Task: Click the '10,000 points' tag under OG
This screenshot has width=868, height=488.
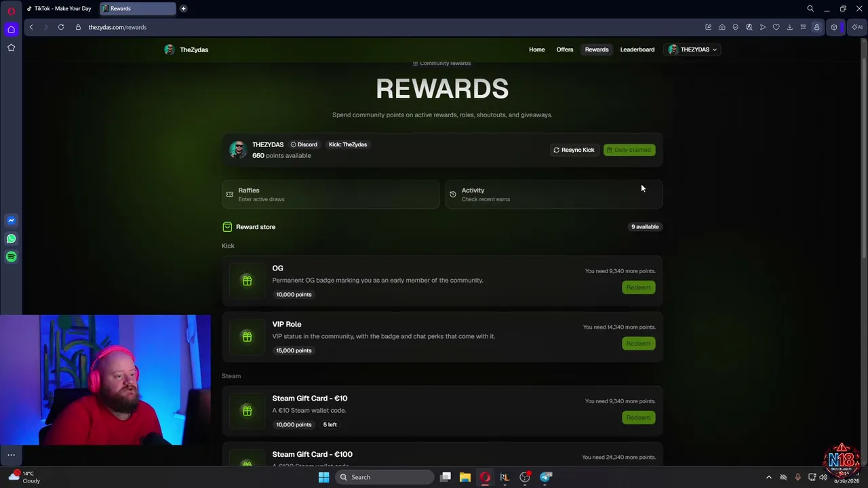Action: coord(294,295)
